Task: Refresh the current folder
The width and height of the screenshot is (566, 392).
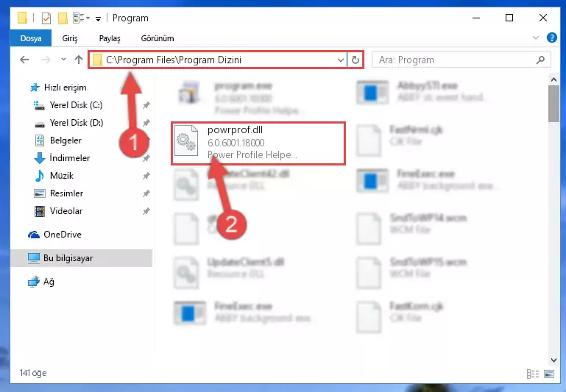Action: [355, 60]
